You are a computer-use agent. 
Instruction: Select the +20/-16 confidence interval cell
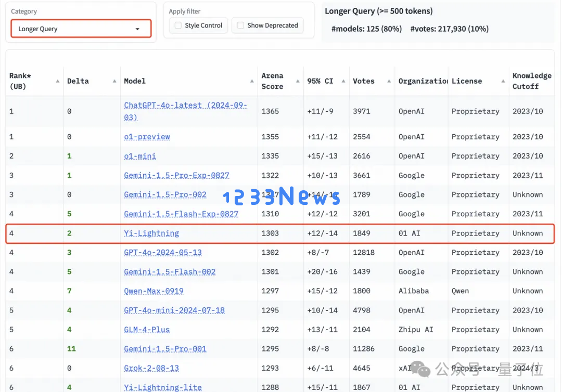(322, 272)
